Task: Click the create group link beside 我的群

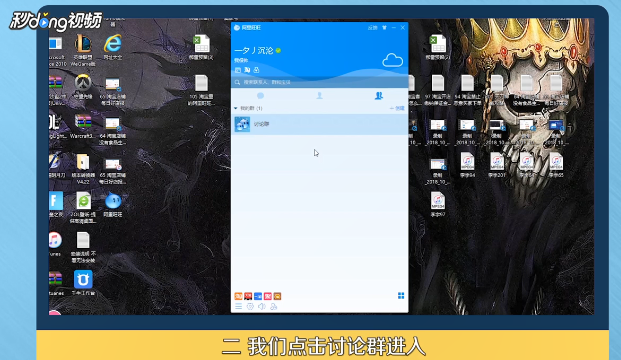Action: click(x=397, y=108)
